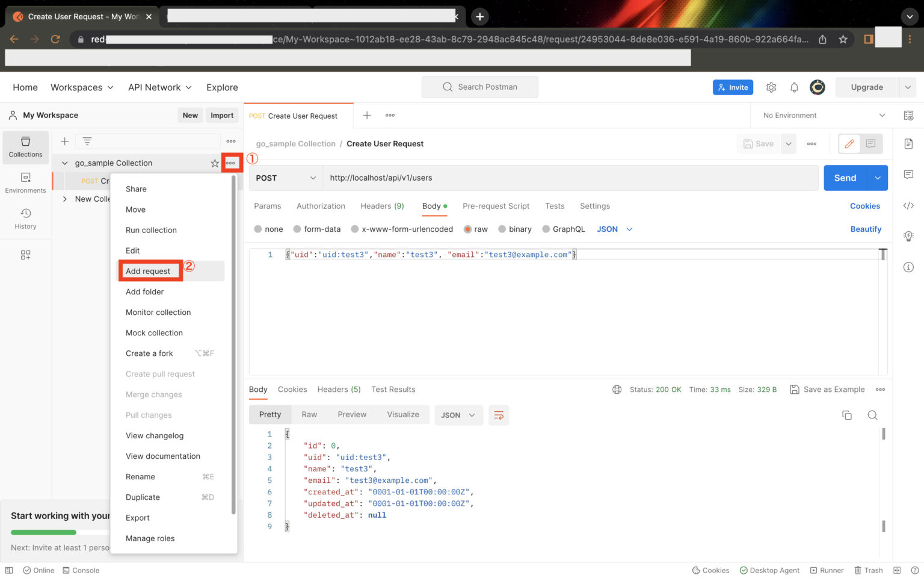Open the Console from the status bar
The width and height of the screenshot is (924, 578).
(x=81, y=570)
